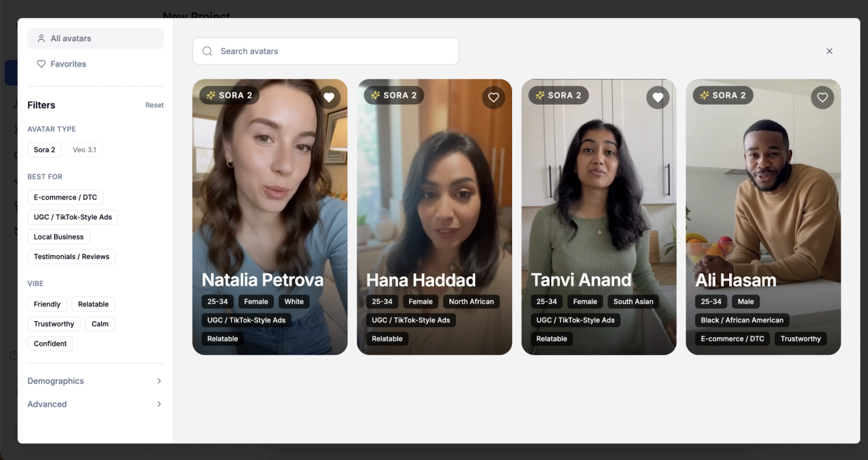This screenshot has height=460, width=868.
Task: Toggle heart on Ali Hasam card
Action: pyautogui.click(x=822, y=97)
